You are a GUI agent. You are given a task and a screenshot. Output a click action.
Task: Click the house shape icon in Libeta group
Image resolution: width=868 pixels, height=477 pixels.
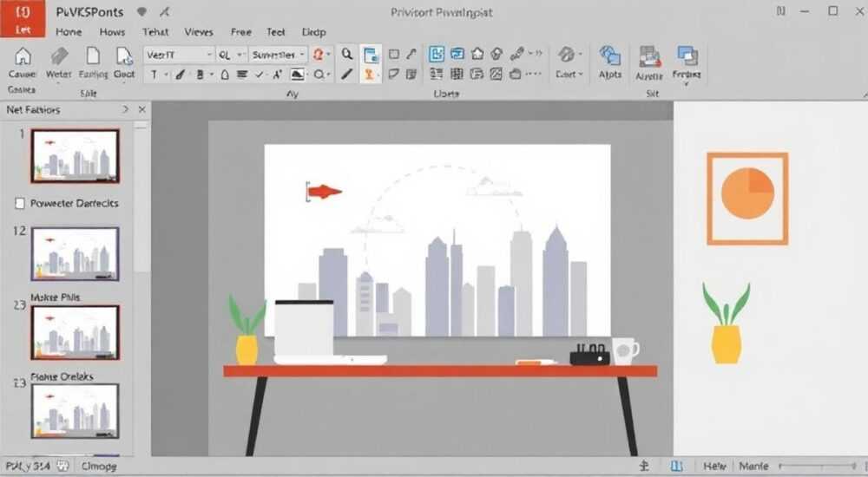(477, 54)
